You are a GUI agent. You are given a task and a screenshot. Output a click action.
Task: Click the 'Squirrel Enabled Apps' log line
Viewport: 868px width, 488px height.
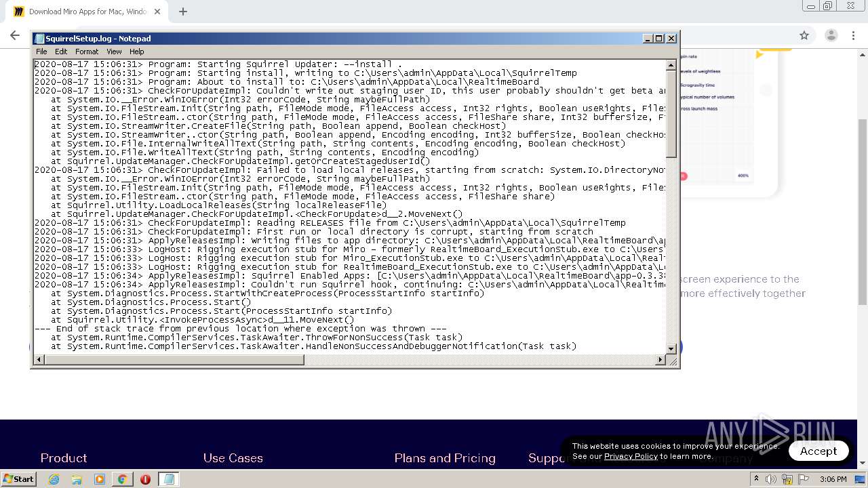click(350, 276)
